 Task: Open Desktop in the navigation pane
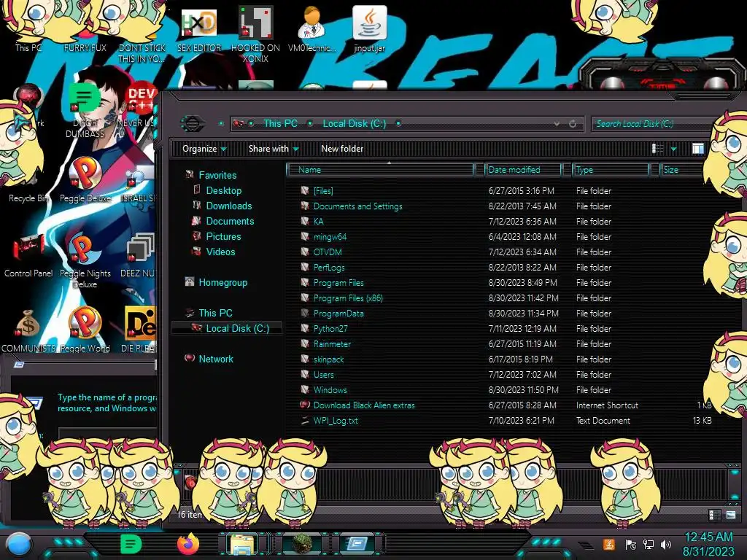223,190
